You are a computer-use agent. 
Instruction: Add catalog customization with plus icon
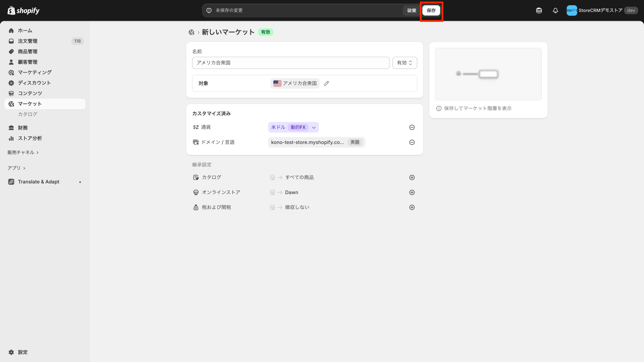point(412,177)
